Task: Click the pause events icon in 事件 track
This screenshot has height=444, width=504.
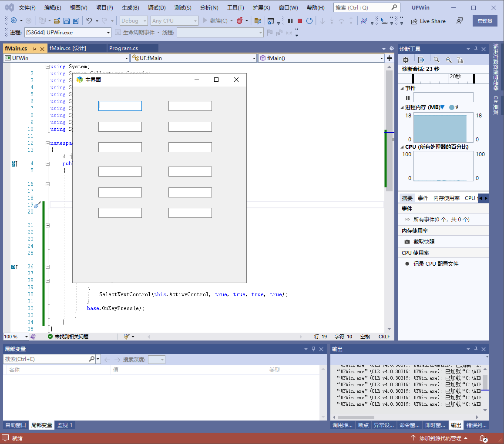Action: pos(407,98)
